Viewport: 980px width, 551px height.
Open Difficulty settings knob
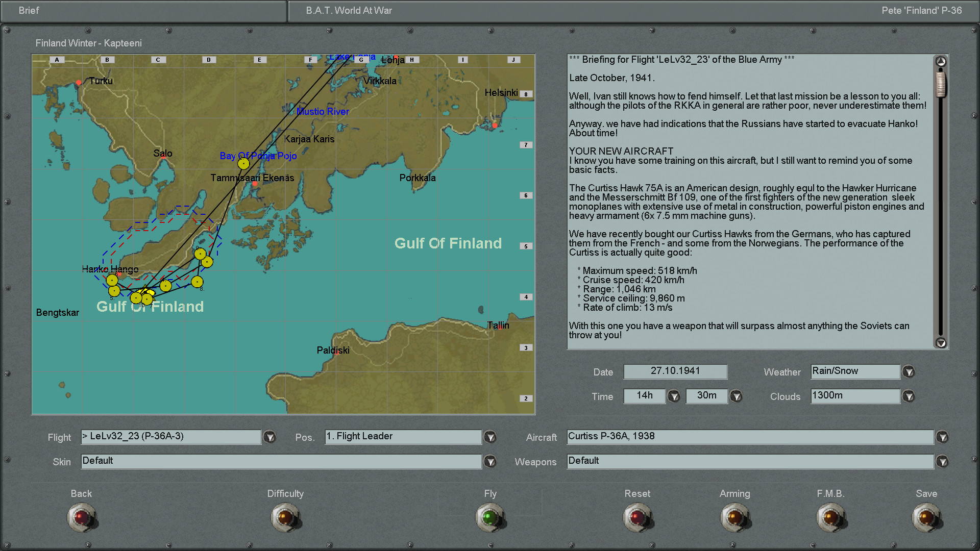coord(285,517)
